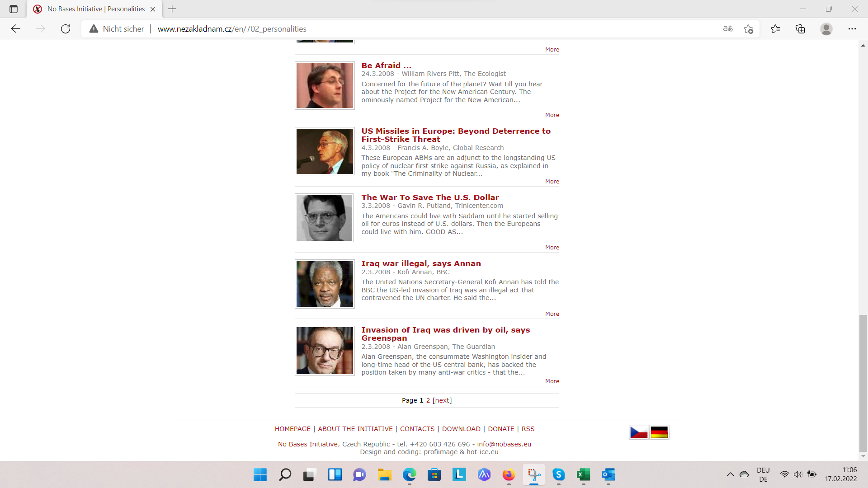This screenshot has width=868, height=488.
Task: Open Microsoft Edge from the taskbar
Action: point(409,474)
